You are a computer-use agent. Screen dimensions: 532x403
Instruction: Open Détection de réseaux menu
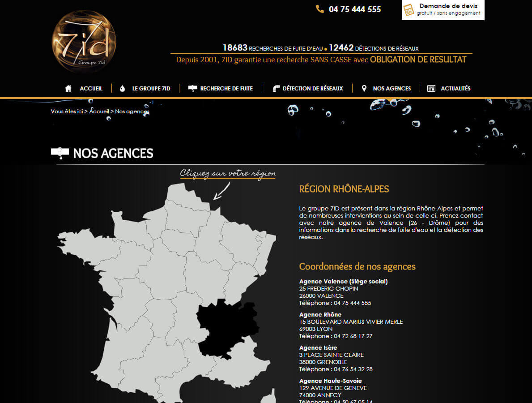click(313, 88)
